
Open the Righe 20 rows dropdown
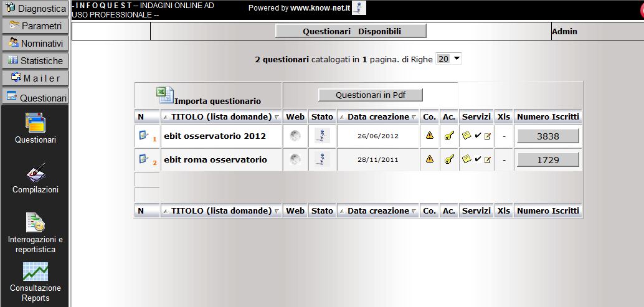pos(448,59)
